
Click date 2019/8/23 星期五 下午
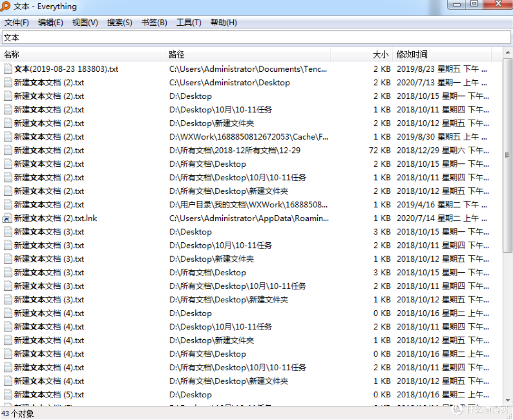442,69
